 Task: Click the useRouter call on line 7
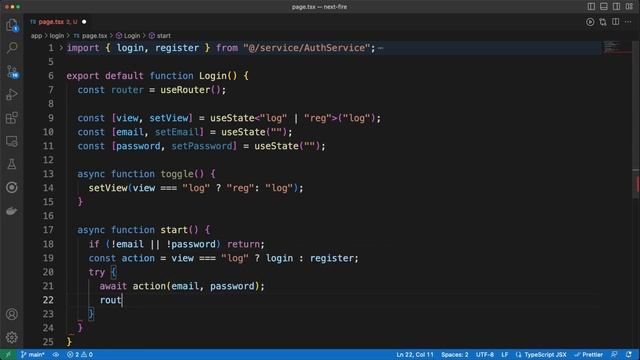tap(185, 90)
